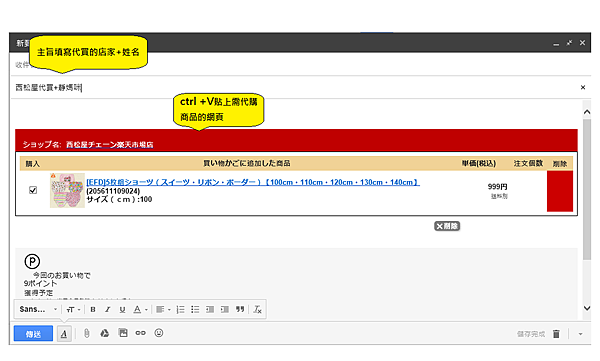Open the Sans font family dropdown
This screenshot has height=361, width=600.
pyautogui.click(x=38, y=309)
